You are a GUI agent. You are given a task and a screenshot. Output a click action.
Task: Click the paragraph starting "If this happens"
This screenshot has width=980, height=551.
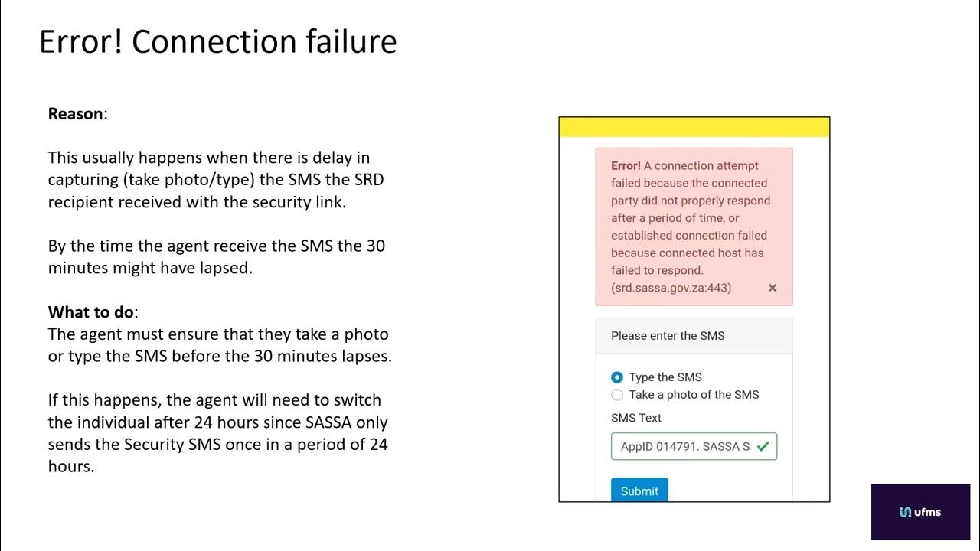[218, 433]
